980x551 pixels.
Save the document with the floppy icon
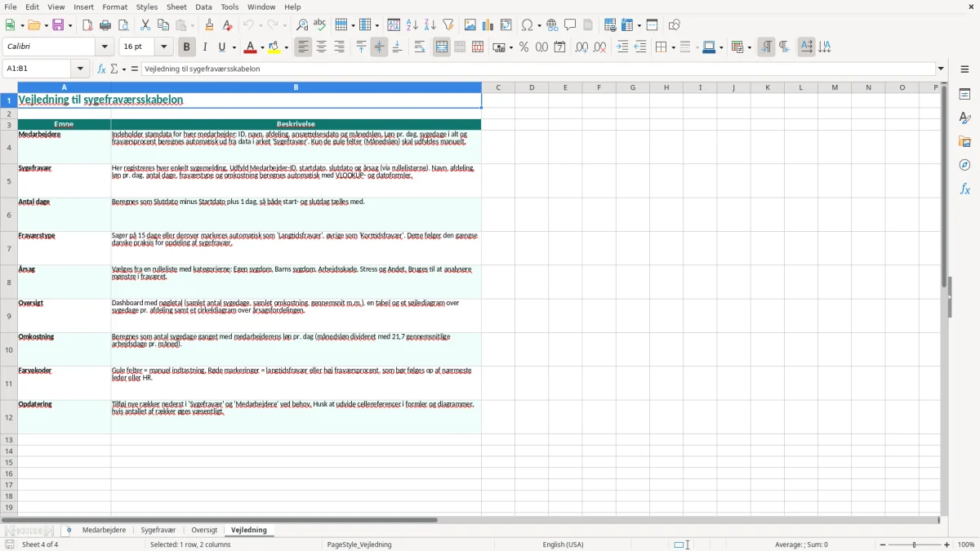click(58, 25)
